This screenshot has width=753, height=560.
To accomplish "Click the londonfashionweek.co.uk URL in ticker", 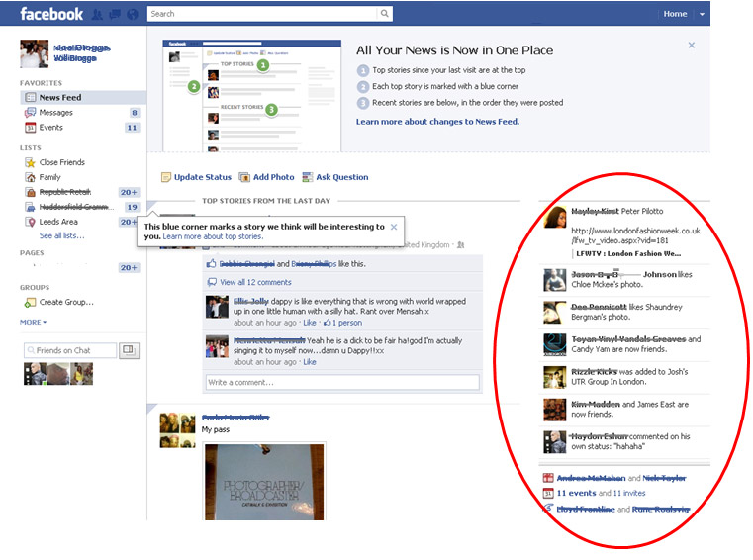I will click(x=635, y=235).
